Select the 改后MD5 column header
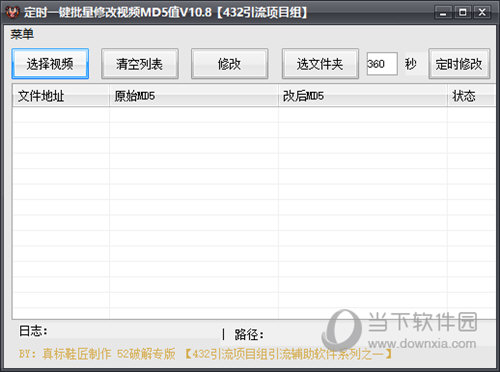 [x=363, y=96]
